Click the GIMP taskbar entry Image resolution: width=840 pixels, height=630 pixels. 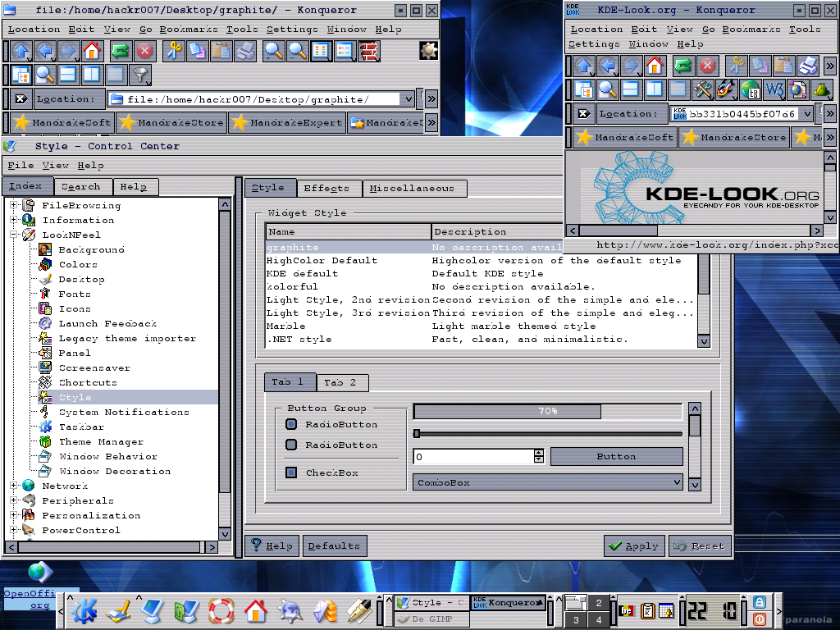[431, 619]
